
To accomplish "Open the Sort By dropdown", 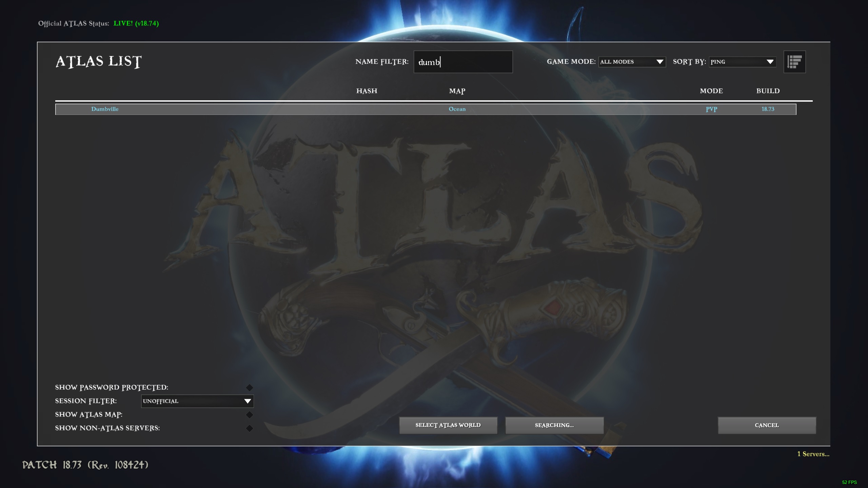I will pyautogui.click(x=743, y=62).
